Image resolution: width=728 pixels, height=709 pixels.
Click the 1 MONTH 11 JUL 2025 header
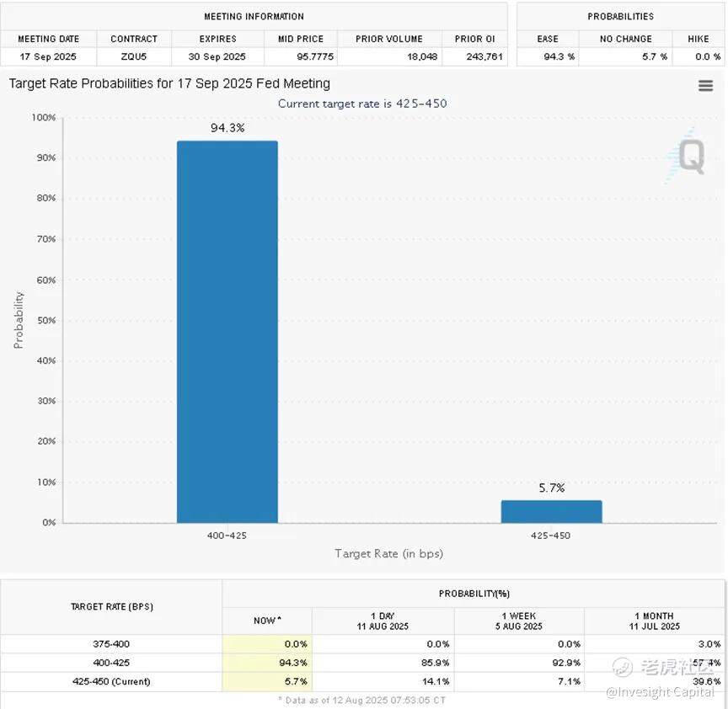pos(654,621)
